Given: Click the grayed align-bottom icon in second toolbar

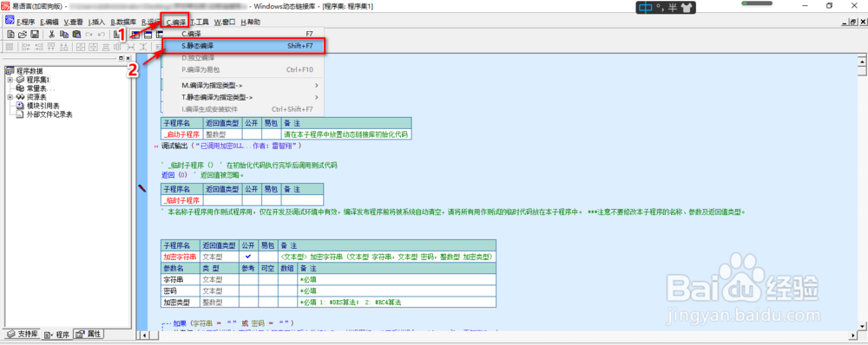Looking at the screenshot, I should pyautogui.click(x=64, y=47).
